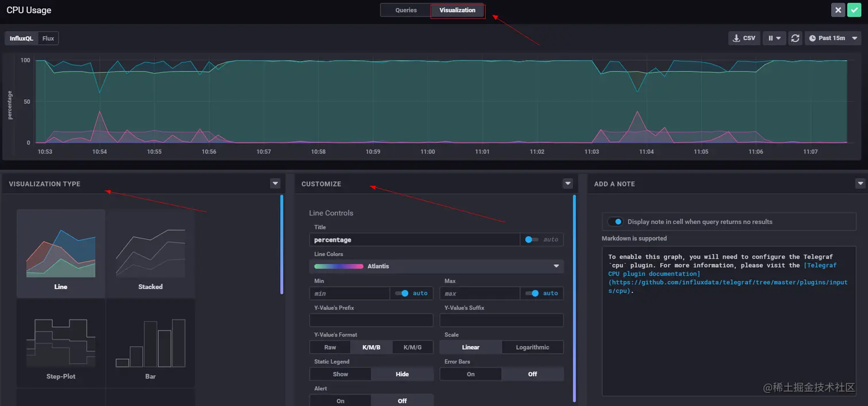Toggle Display note in cell switch

(615, 221)
